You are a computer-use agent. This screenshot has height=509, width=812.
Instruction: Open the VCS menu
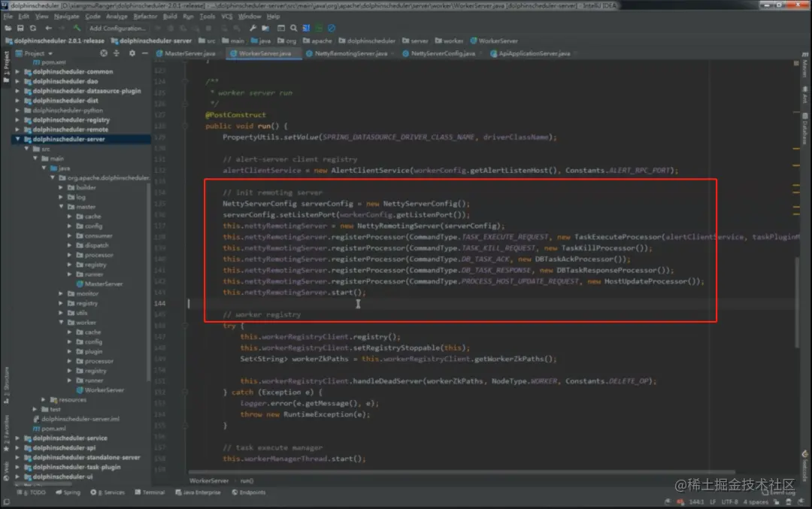(227, 17)
